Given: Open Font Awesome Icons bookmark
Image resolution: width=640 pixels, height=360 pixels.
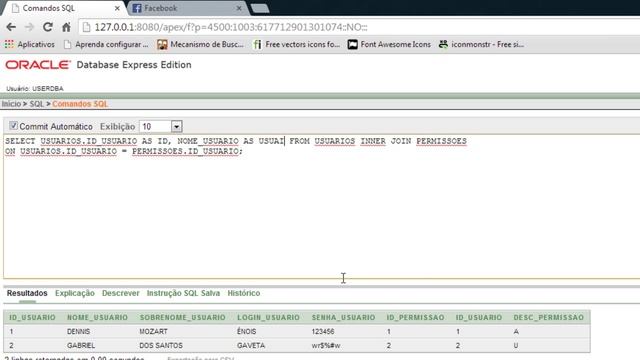Looking at the screenshot, I should point(389,44).
